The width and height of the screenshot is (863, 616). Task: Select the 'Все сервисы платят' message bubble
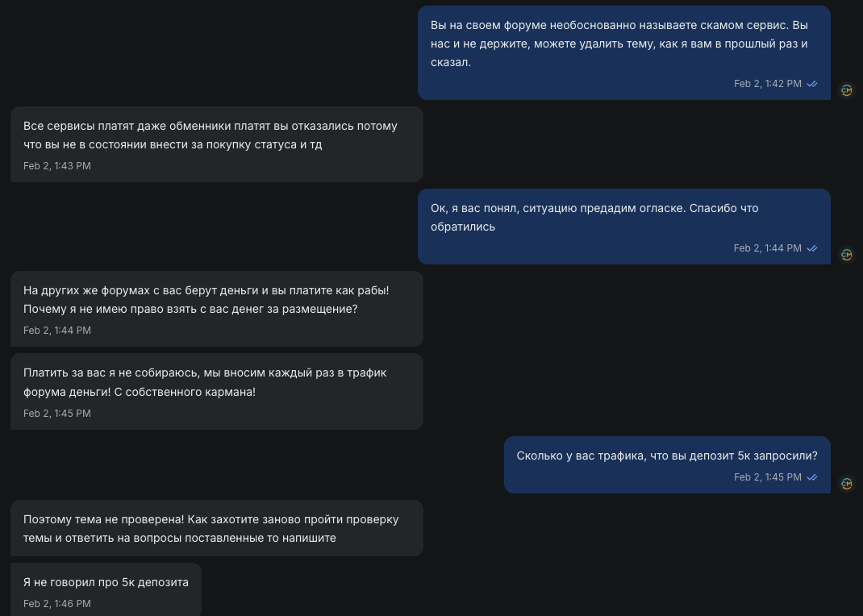pos(216,135)
